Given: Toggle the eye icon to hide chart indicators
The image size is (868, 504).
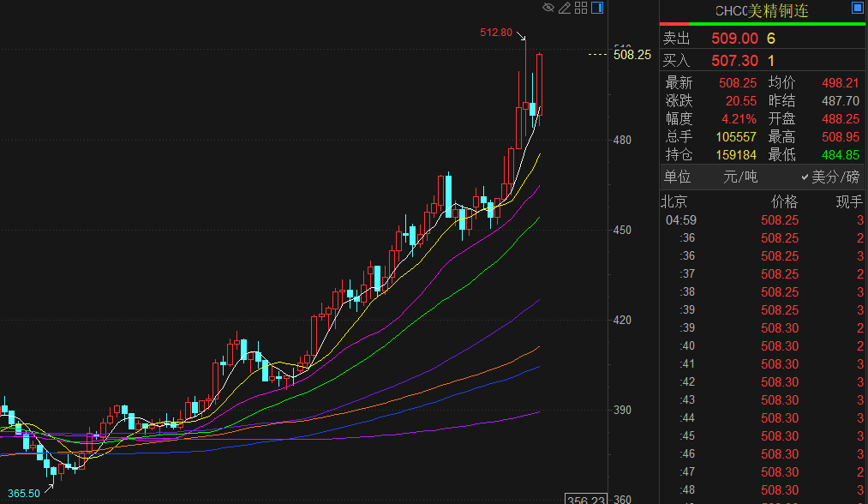Looking at the screenshot, I should click(548, 8).
